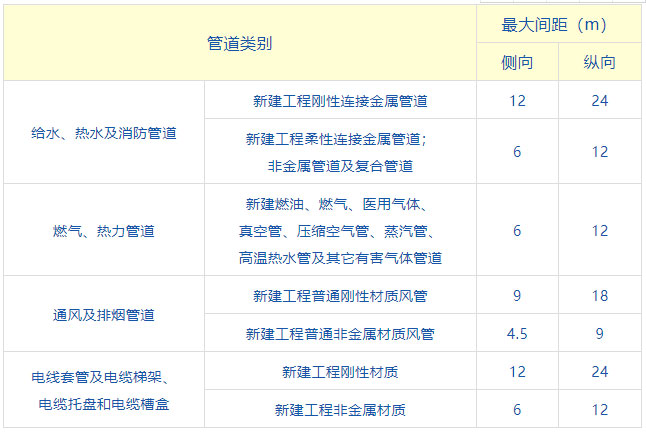Select the 新建工程刚性连接金属管道 cell
The image size is (646, 435).
click(x=340, y=101)
